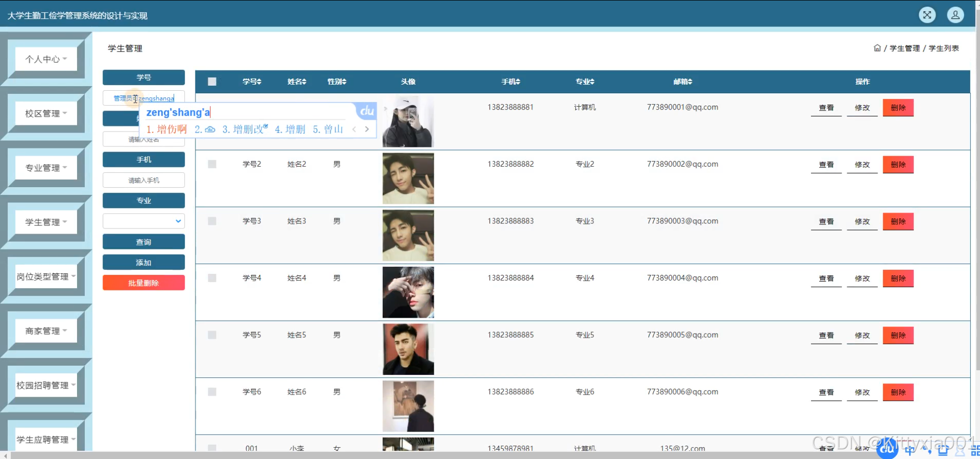The height and width of the screenshot is (459, 980).
Task: Select the checkbox for row 学号5
Action: pos(212,335)
